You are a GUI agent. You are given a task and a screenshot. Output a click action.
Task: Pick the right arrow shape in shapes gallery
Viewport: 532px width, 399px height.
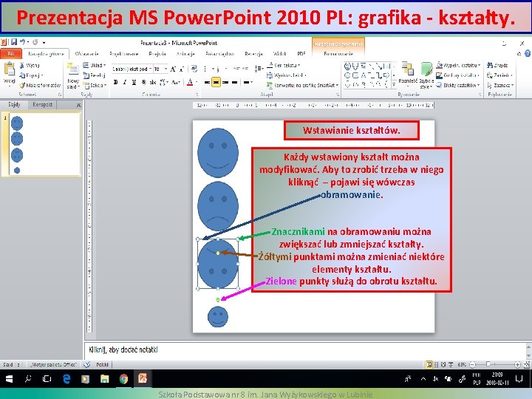386,75
